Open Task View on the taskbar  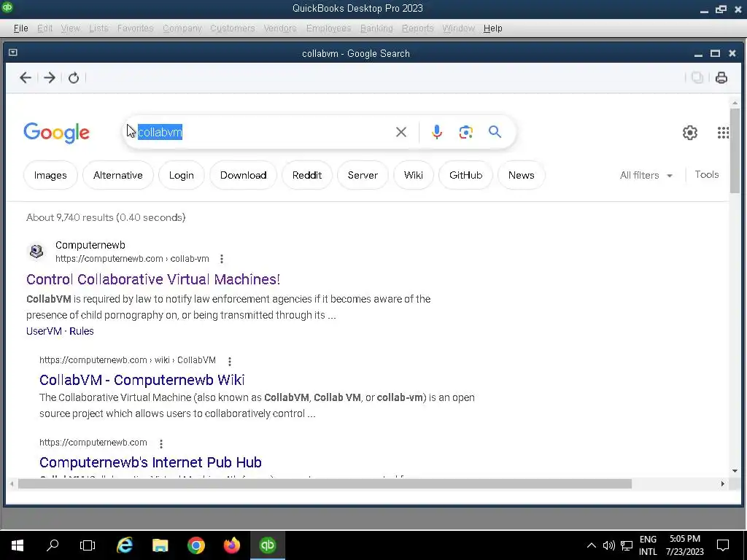coord(88,545)
